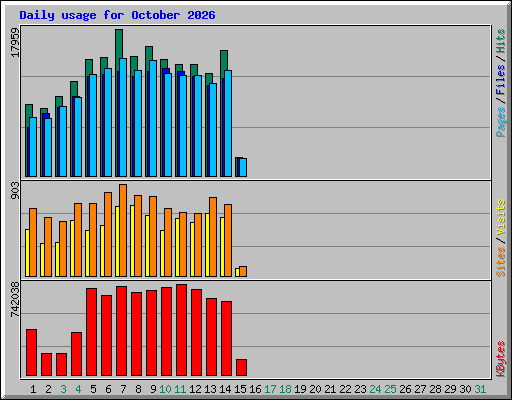
Task: Click the orange Sites bar for day 13
Action: 213,237
